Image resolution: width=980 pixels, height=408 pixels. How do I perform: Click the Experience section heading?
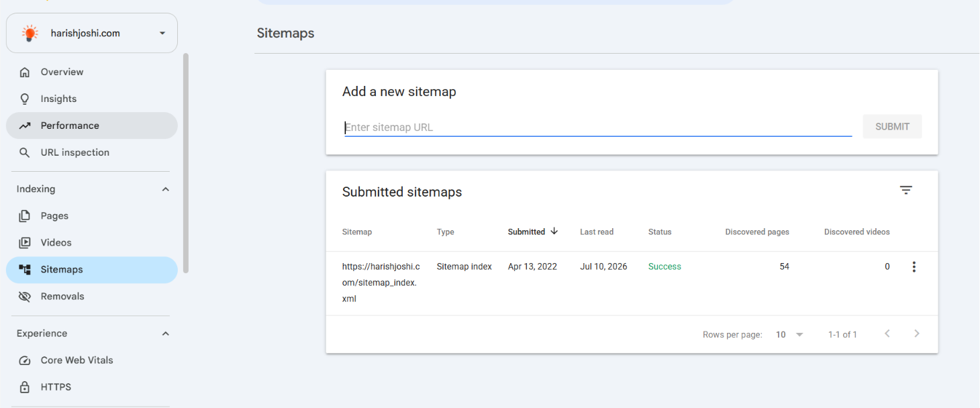point(42,334)
